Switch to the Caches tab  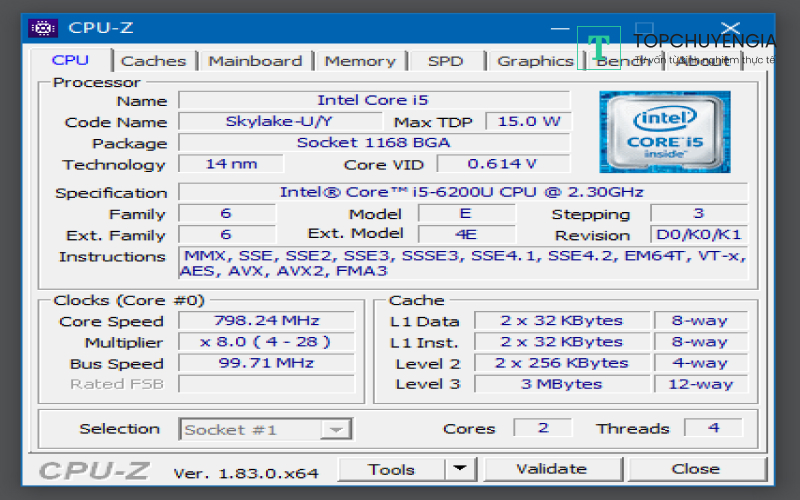[x=153, y=61]
